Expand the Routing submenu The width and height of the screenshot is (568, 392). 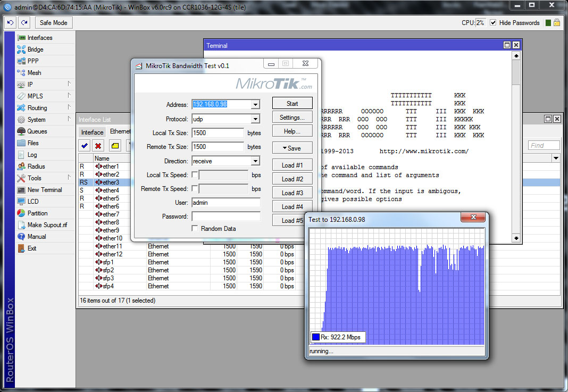37,108
